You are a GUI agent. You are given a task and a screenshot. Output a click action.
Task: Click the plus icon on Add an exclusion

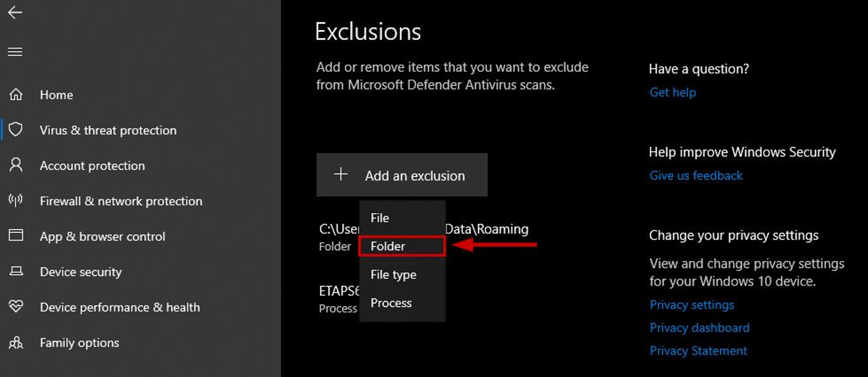click(341, 174)
